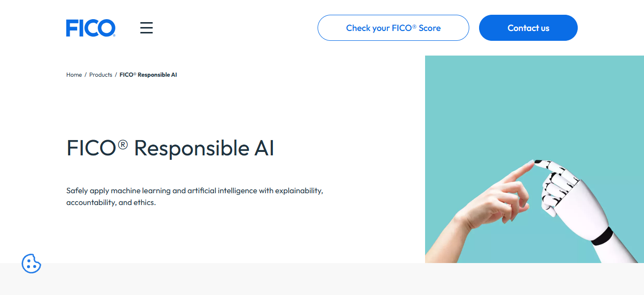The width and height of the screenshot is (644, 295).
Task: Click the FICO Responsible AI page heading
Action: click(170, 148)
